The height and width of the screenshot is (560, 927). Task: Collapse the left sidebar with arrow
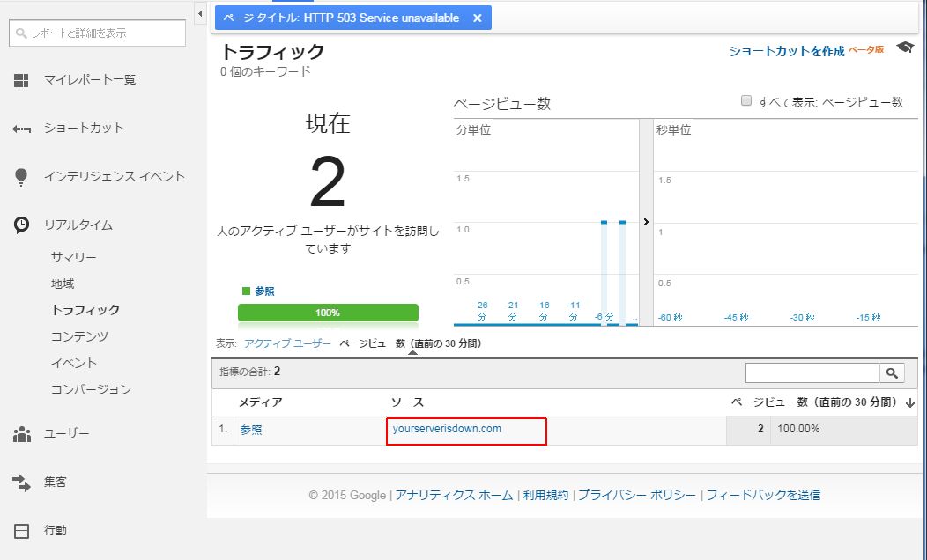click(200, 13)
